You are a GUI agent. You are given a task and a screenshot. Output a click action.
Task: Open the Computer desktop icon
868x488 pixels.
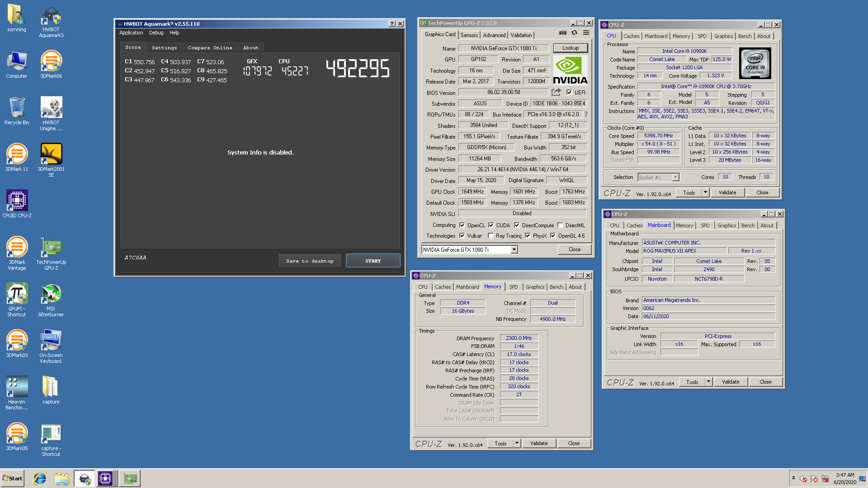(x=17, y=65)
